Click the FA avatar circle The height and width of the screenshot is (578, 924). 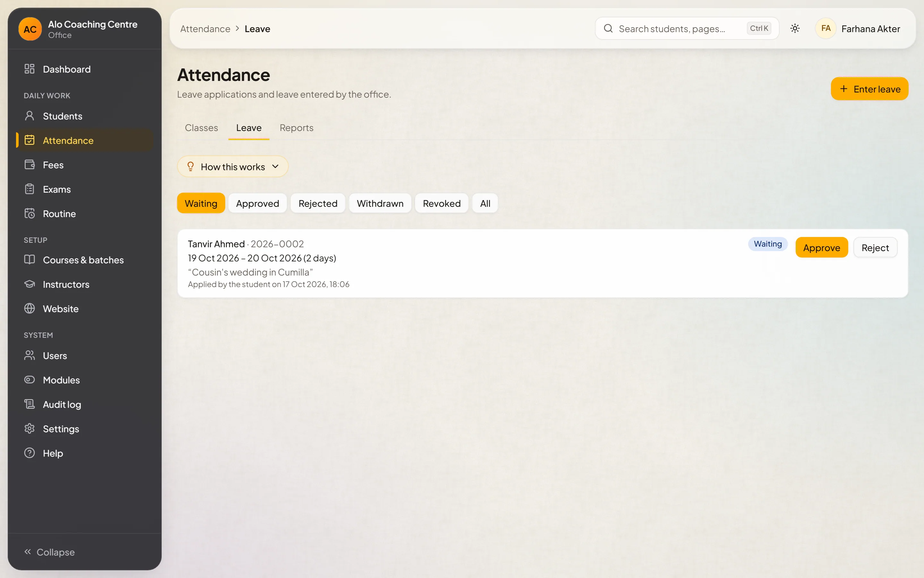pyautogui.click(x=826, y=28)
